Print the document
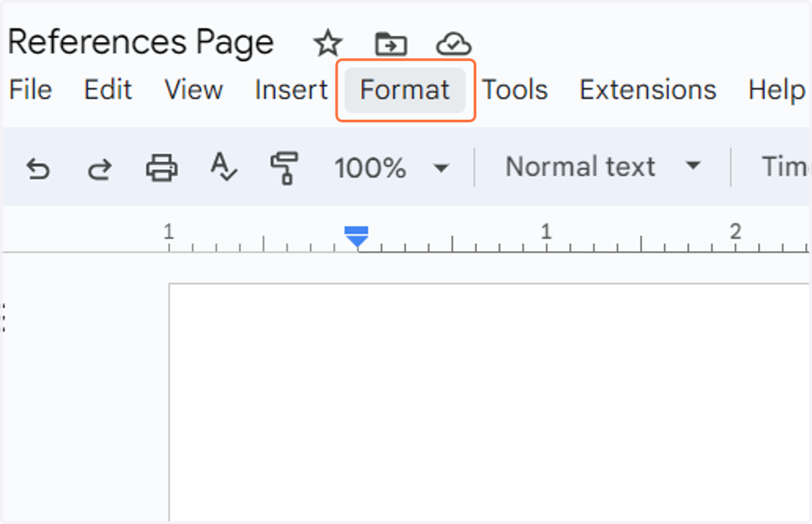This screenshot has height=524, width=812. (162, 167)
